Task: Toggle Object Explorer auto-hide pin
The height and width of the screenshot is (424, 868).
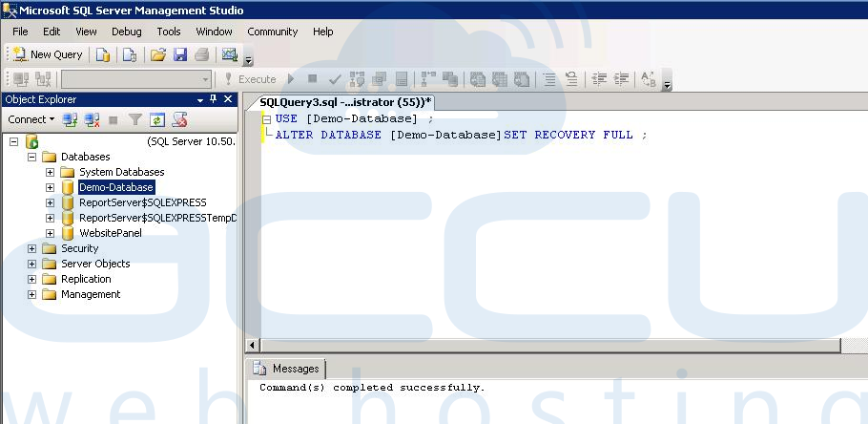Action: 214,99
